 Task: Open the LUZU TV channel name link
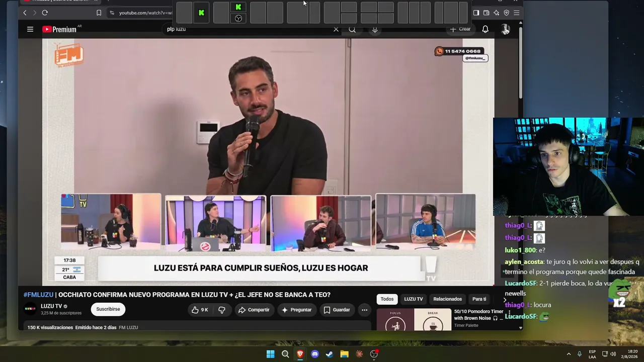pyautogui.click(x=51, y=306)
